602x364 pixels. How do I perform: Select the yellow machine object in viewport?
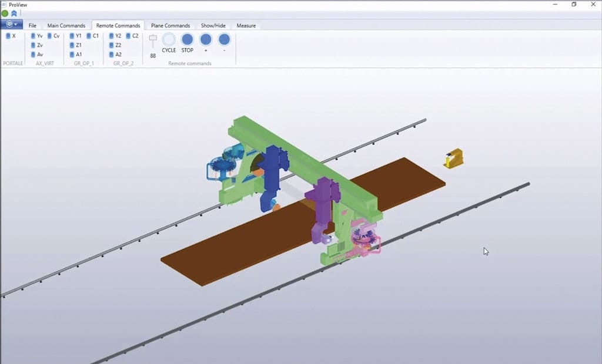(453, 159)
